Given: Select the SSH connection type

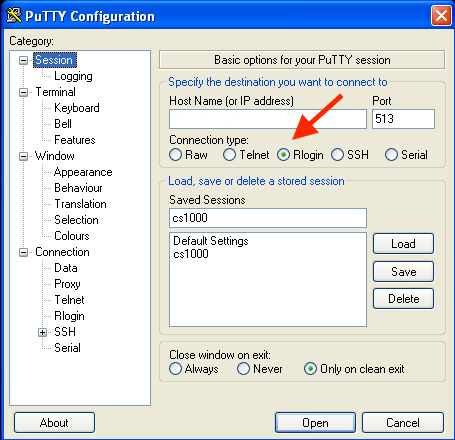Looking at the screenshot, I should pos(337,155).
